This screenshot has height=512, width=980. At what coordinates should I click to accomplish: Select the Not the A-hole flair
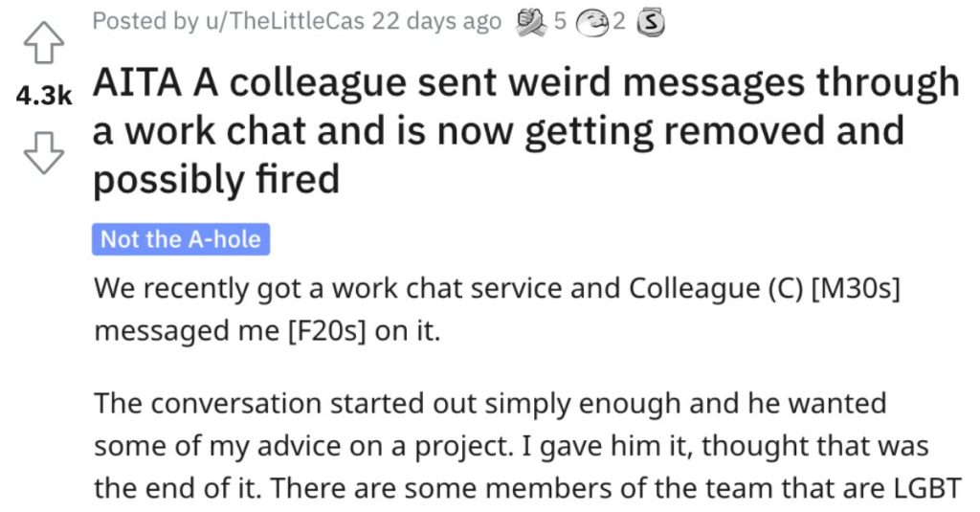(181, 239)
